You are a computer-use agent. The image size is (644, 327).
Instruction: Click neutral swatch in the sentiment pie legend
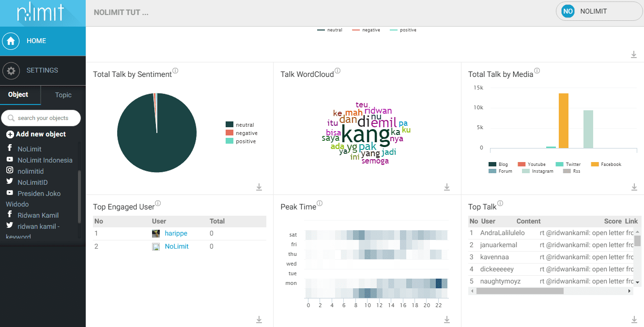[x=230, y=125]
